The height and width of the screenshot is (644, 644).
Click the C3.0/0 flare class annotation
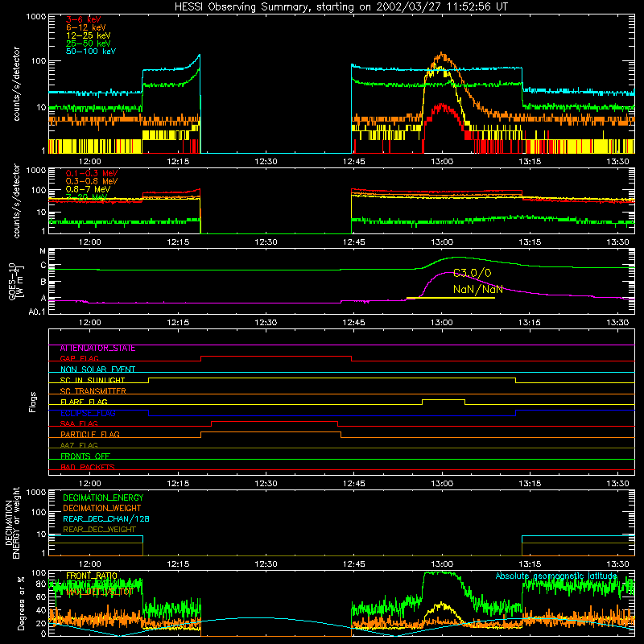click(x=473, y=273)
